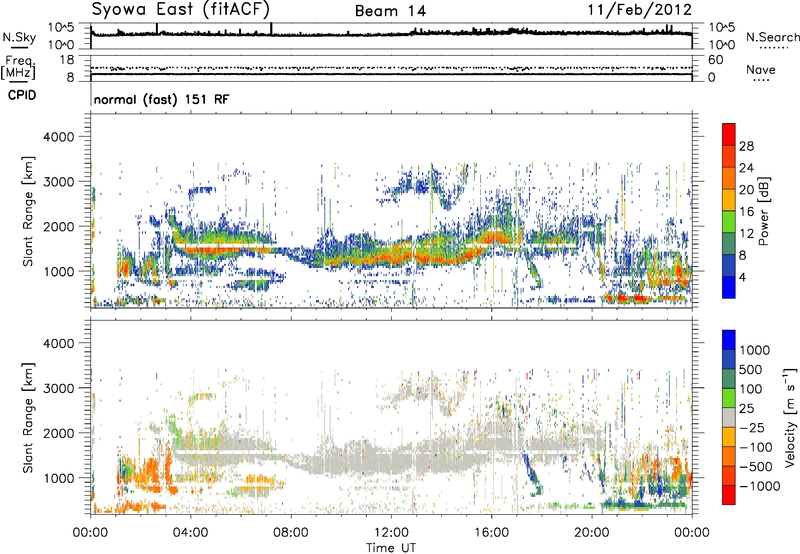Image resolution: width=800 pixels, height=554 pixels.
Task: Pick Power colorbar segment between 20 and 24
Action: point(729,178)
